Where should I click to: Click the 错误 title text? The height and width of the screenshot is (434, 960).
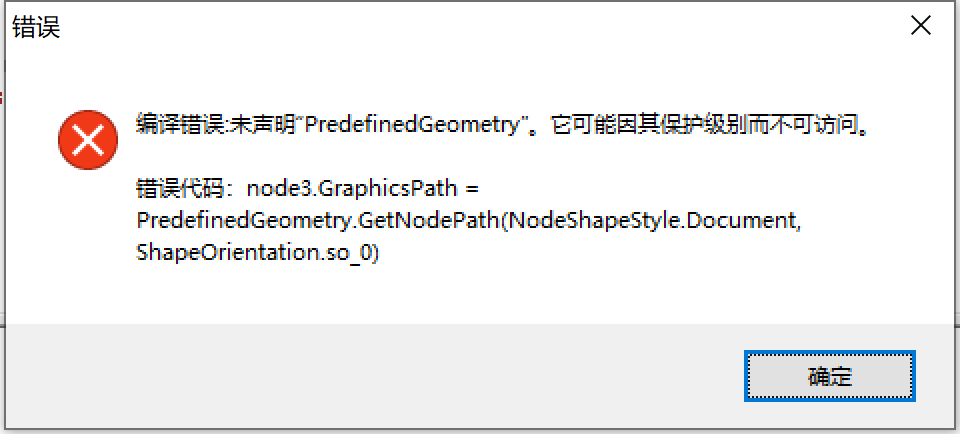[x=36, y=28]
